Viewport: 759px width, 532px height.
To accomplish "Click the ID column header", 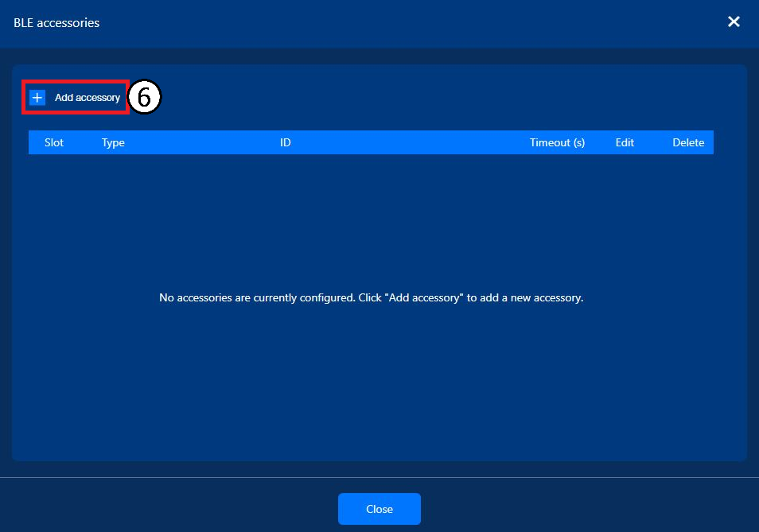I will tap(285, 142).
